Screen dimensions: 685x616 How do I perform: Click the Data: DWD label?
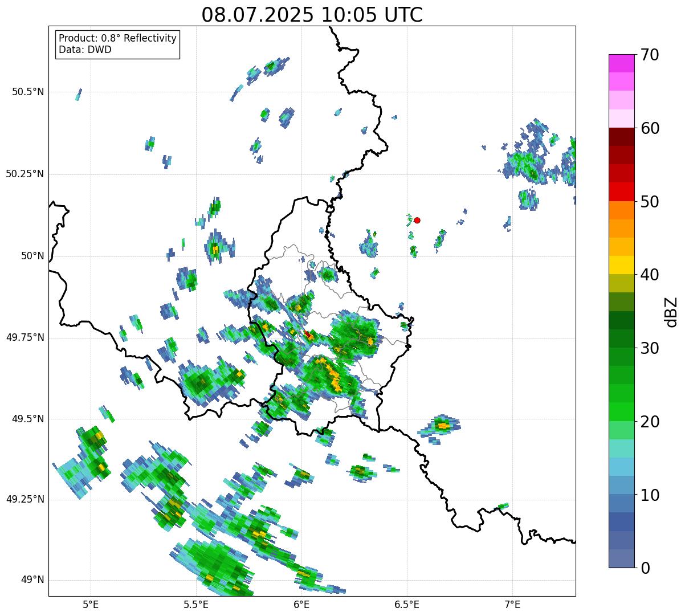(85, 50)
